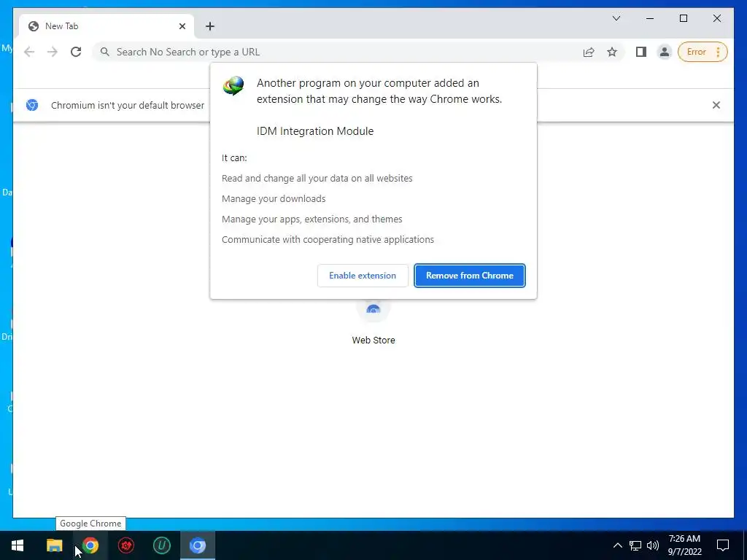Open the Error menu button
747x560 pixels.
pos(703,52)
